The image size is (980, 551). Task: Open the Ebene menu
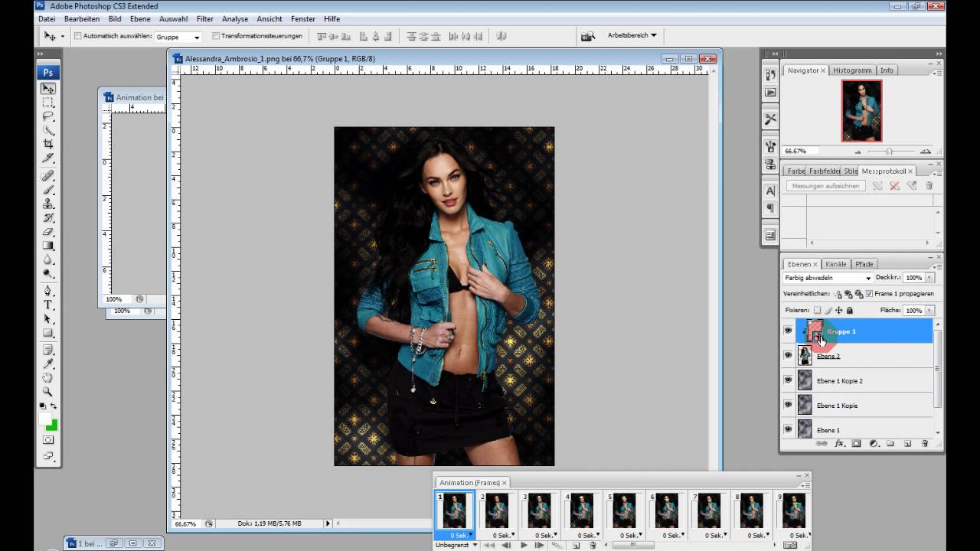pos(140,18)
